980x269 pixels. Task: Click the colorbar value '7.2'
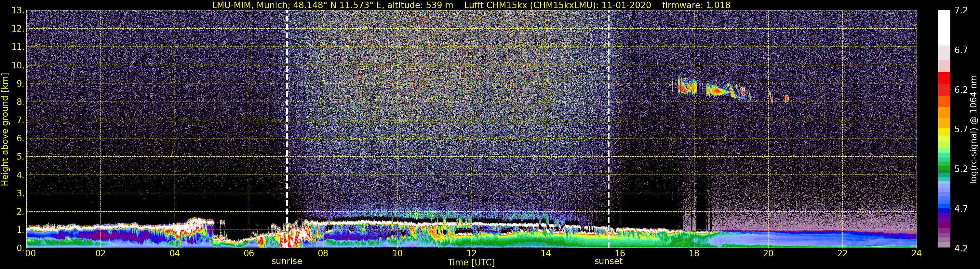(961, 11)
